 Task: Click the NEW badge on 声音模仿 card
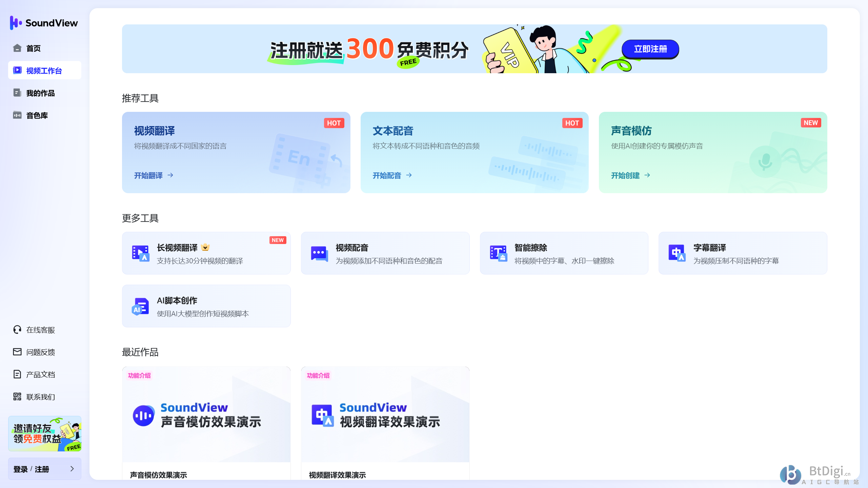tap(811, 123)
